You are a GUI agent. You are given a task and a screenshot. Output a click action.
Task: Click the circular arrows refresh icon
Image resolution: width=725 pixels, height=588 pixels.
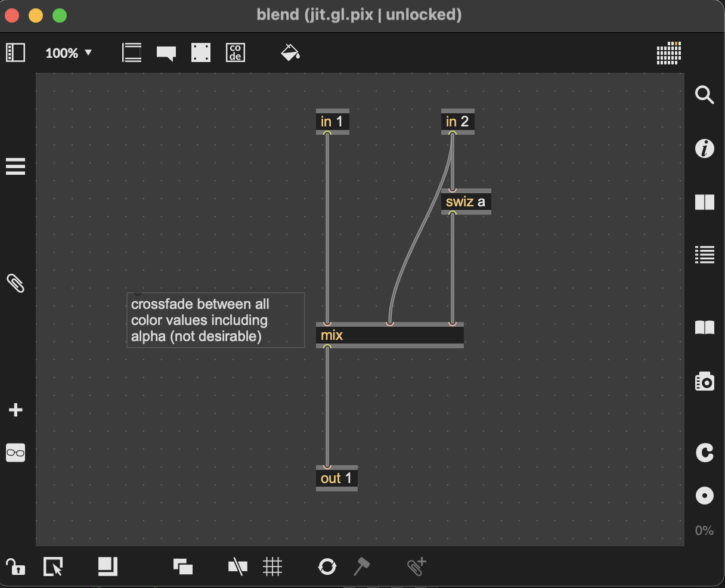327,567
